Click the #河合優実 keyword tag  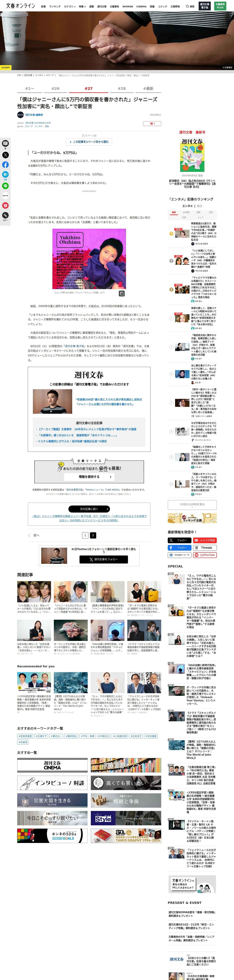(151, 736)
